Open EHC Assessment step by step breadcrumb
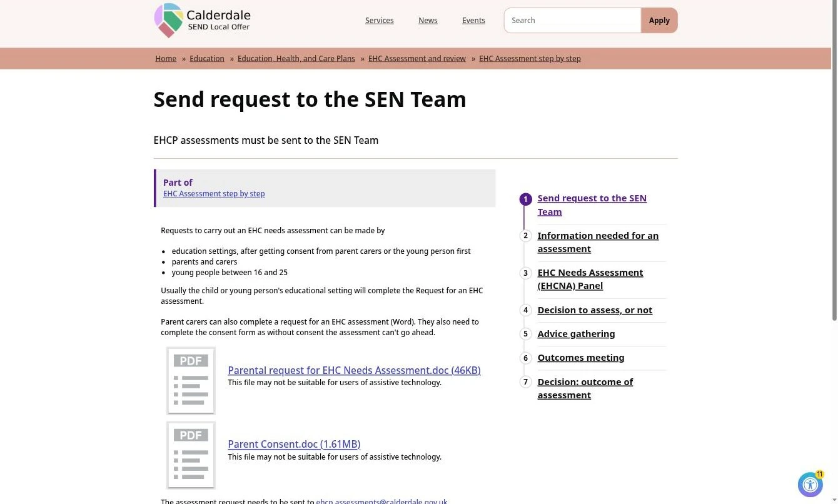Screen dimensions: 838x504 [530, 58]
